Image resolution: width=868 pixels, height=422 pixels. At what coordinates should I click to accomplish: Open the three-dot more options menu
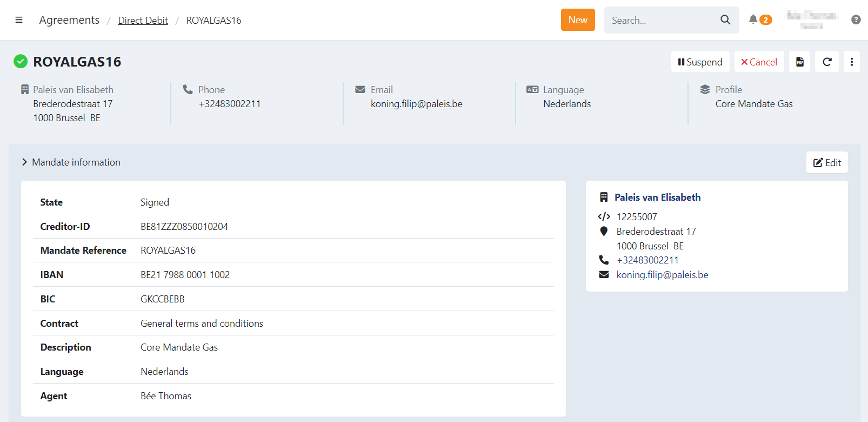[x=851, y=62]
